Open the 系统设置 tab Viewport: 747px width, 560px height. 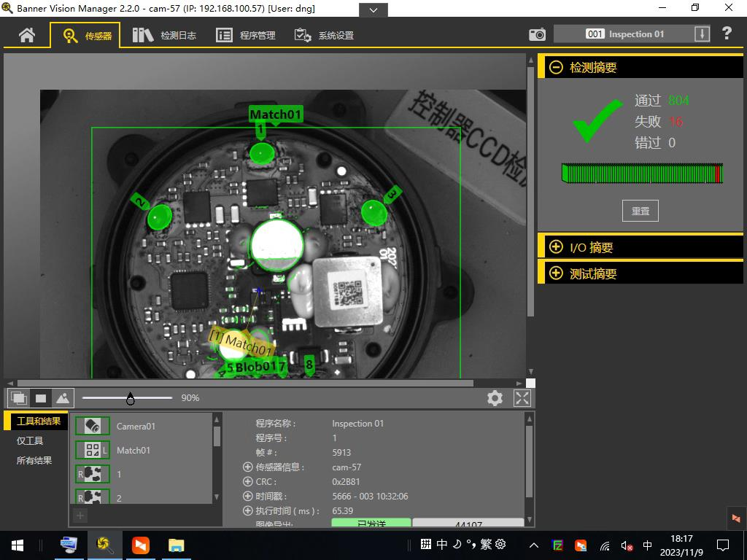coord(324,35)
